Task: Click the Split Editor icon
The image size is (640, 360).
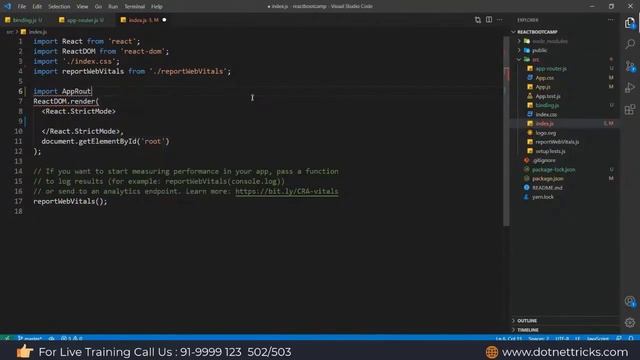Action: point(489,20)
